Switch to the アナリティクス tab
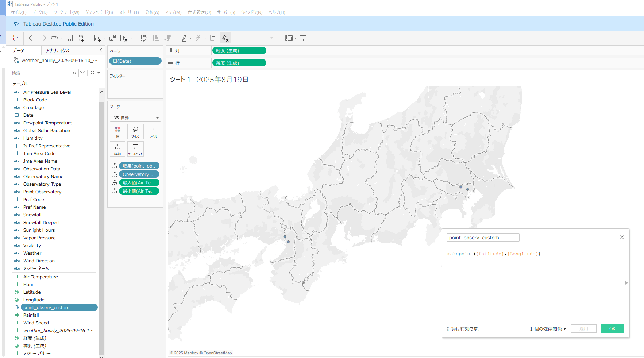The height and width of the screenshot is (358, 644). pyautogui.click(x=58, y=50)
